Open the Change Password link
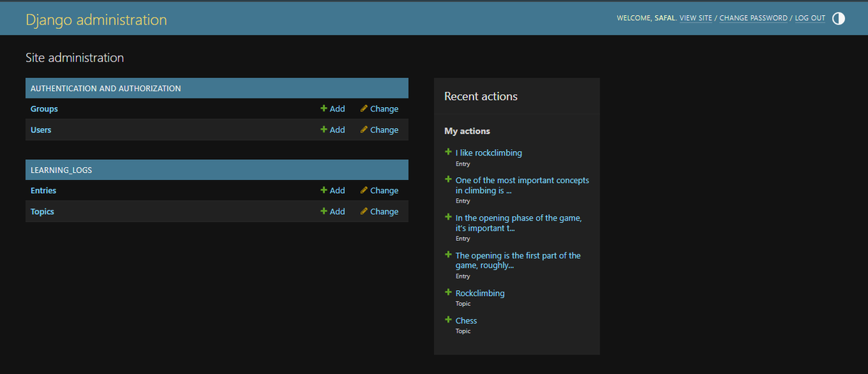This screenshot has width=868, height=374. (753, 18)
